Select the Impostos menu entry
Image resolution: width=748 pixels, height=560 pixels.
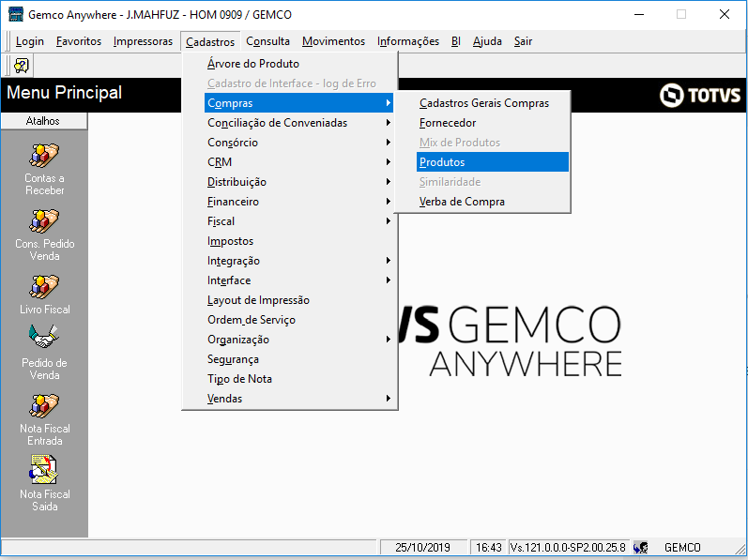(x=298, y=241)
